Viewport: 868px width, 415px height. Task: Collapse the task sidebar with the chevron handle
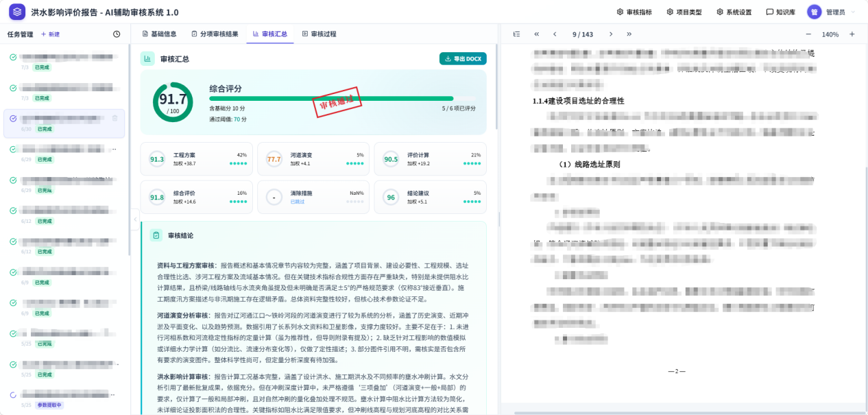tap(135, 219)
